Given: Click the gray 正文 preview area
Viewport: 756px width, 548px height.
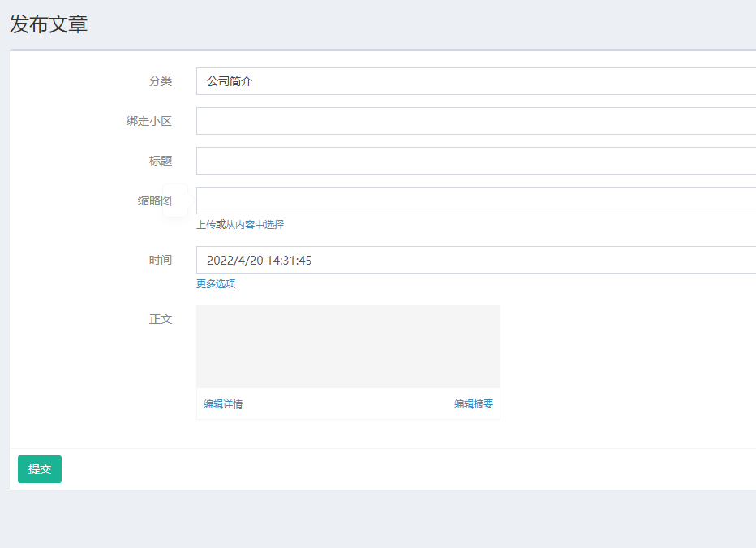Looking at the screenshot, I should click(x=348, y=347).
